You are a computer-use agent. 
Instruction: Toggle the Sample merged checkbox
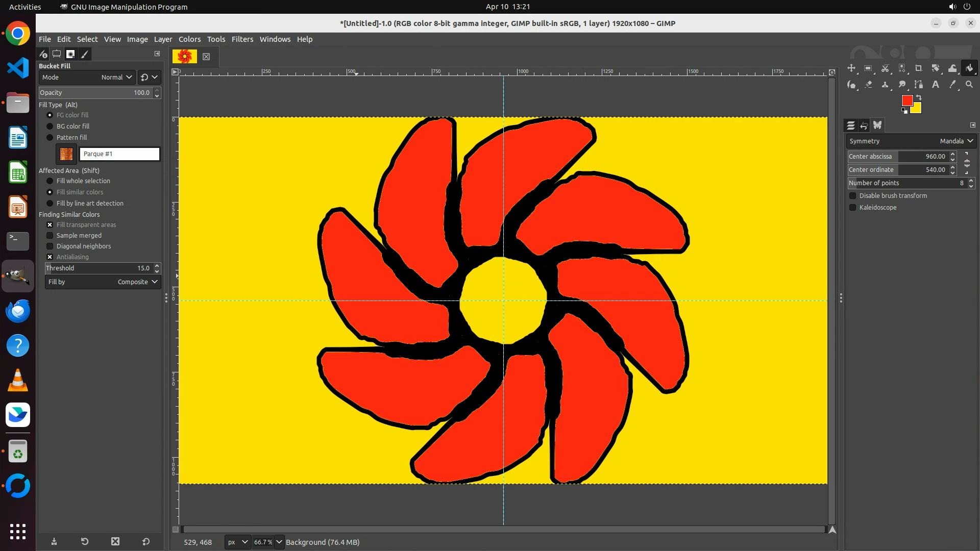(x=50, y=236)
